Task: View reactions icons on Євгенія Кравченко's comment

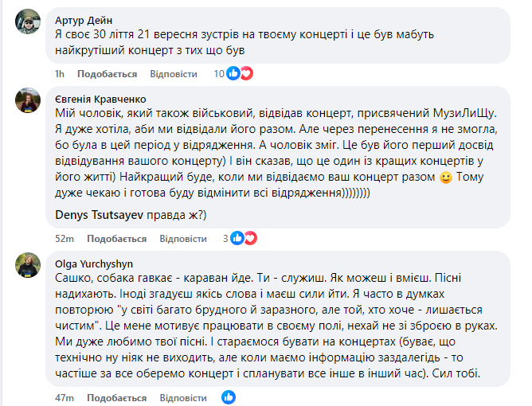Action: (244, 238)
